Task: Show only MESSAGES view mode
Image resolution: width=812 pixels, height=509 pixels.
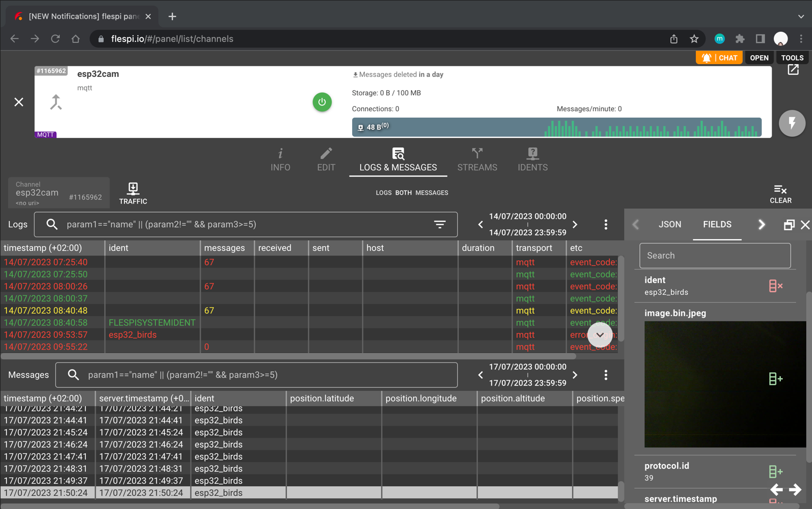Action: point(432,193)
